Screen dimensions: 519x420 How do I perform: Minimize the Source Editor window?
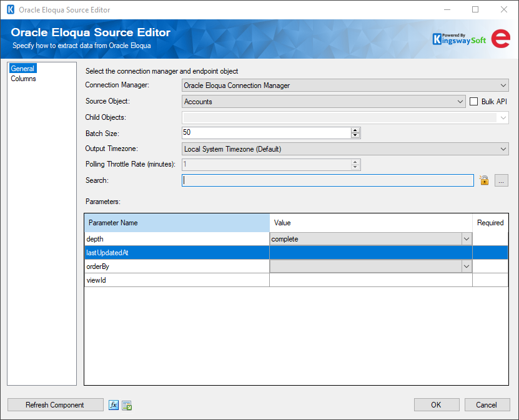(447, 9)
